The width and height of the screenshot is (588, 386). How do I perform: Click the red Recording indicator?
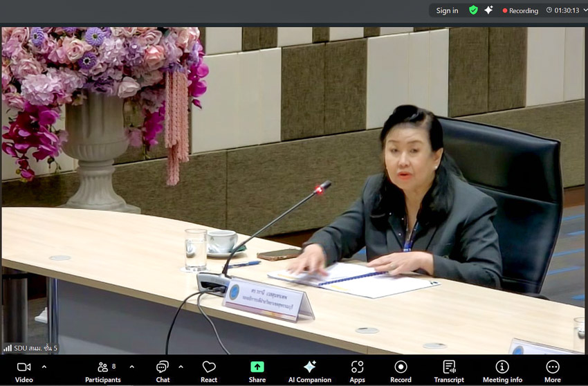tap(520, 10)
